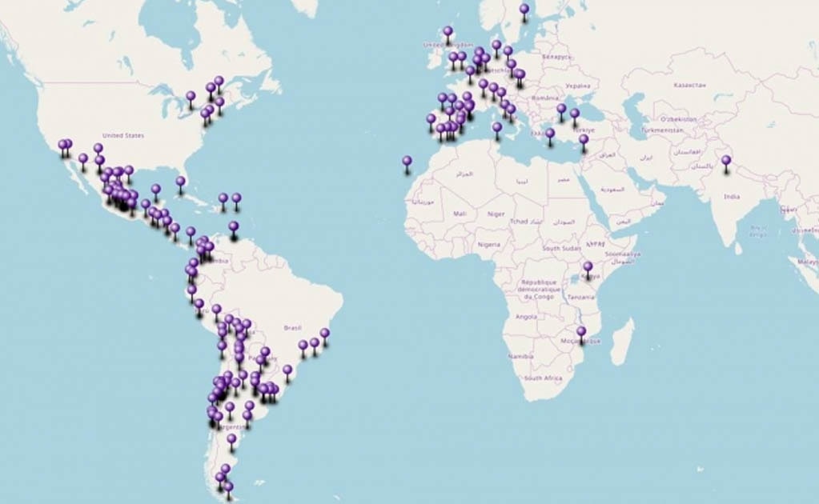The width and height of the screenshot is (819, 504).
Task: Click the India country label
Action: 732,194
